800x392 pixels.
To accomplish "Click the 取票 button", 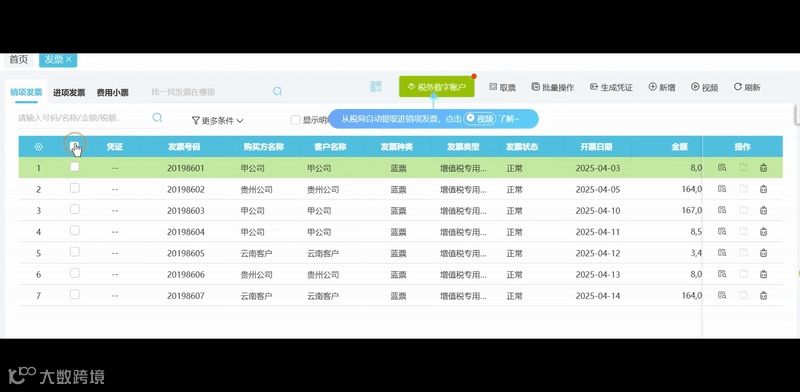I will 502,87.
